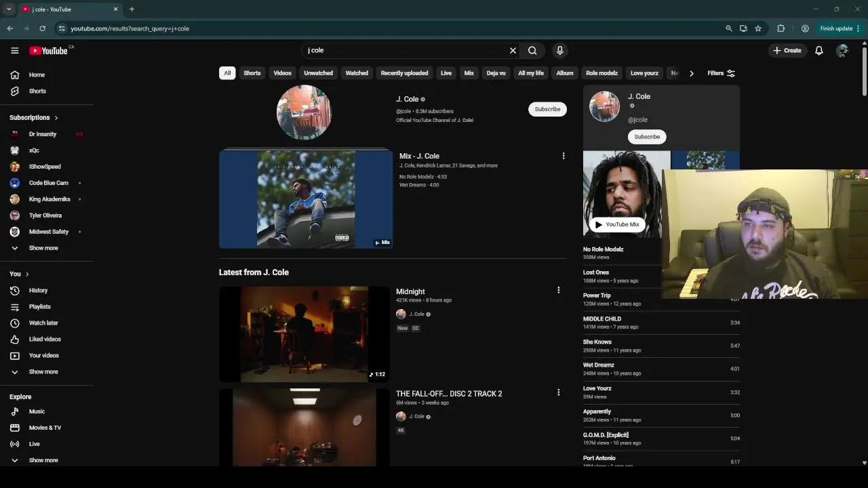Subscribe to J. Cole channel result
Image resolution: width=868 pixels, height=488 pixels.
[547, 109]
